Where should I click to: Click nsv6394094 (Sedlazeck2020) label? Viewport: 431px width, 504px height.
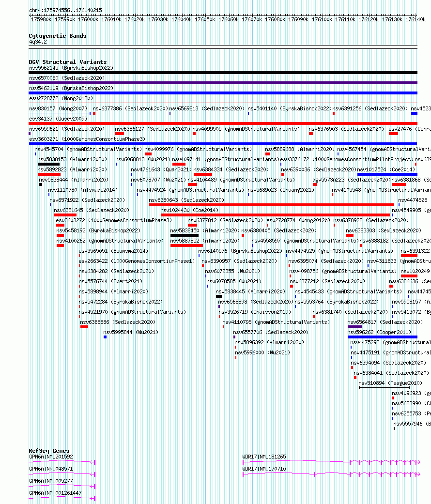point(388,363)
